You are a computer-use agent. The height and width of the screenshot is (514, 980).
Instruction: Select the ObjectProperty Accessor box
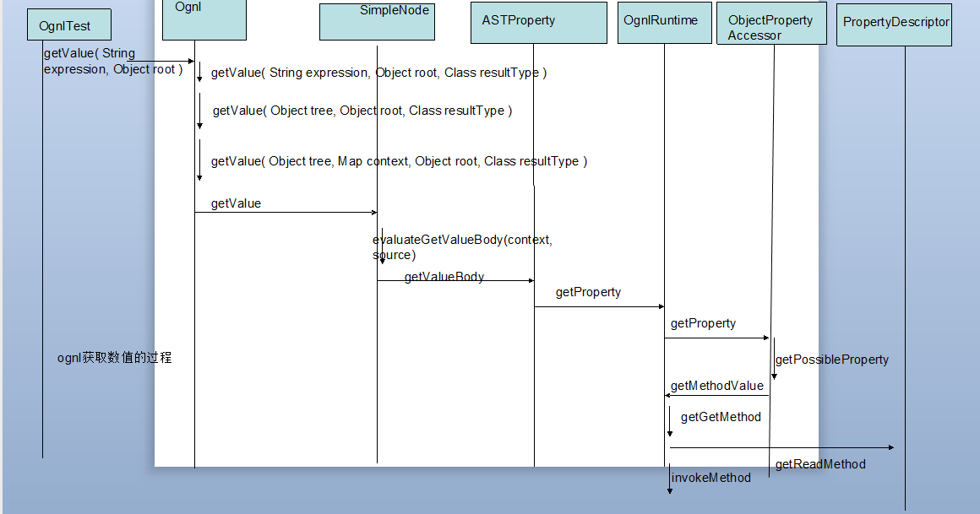[771, 23]
